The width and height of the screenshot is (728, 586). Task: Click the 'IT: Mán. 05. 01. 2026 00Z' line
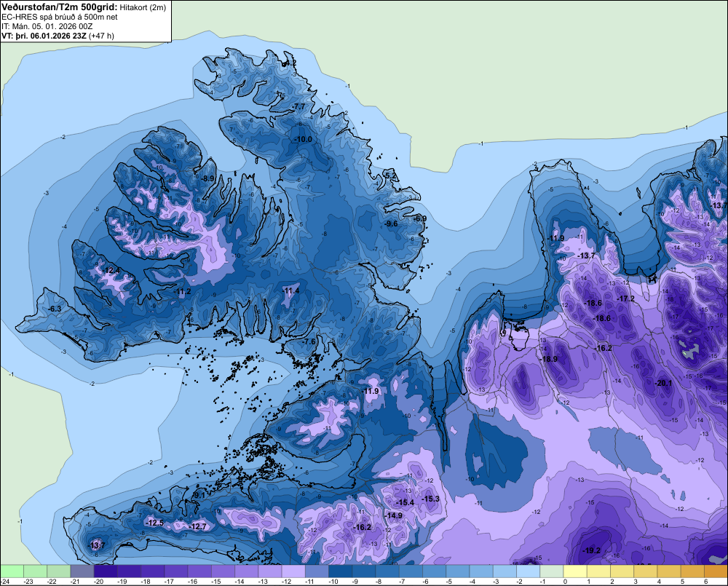[47, 26]
